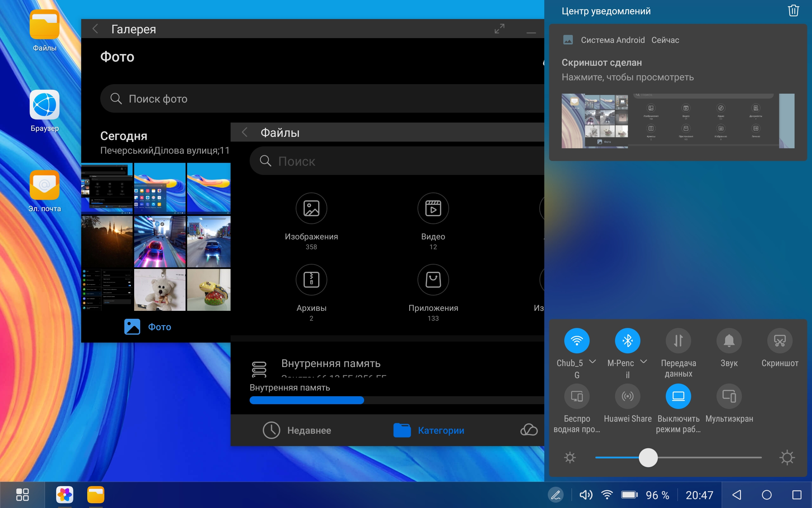Open the screenshot taken notification
Viewport: 812px width, 508px height.
coord(678,92)
